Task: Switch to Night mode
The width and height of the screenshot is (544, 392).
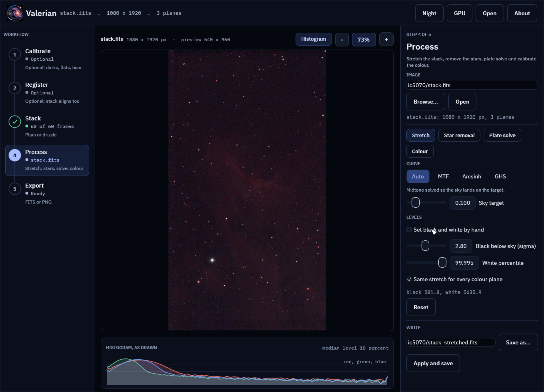Action: 429,13
